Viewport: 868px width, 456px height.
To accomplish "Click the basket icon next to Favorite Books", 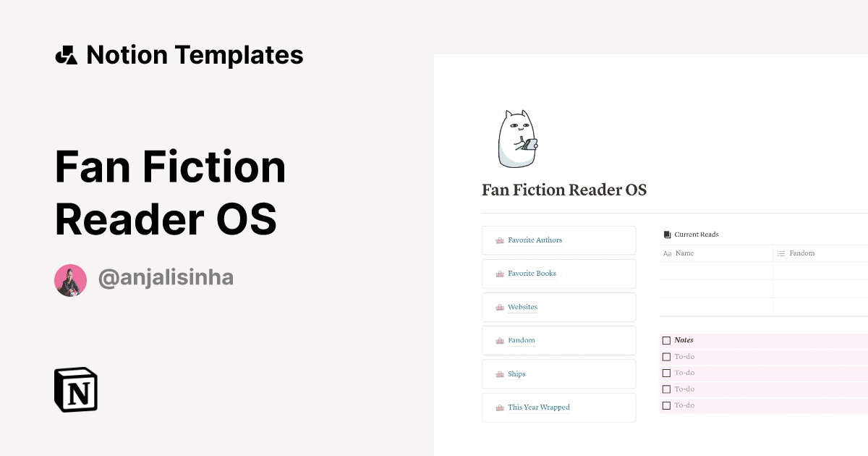I will [x=498, y=273].
